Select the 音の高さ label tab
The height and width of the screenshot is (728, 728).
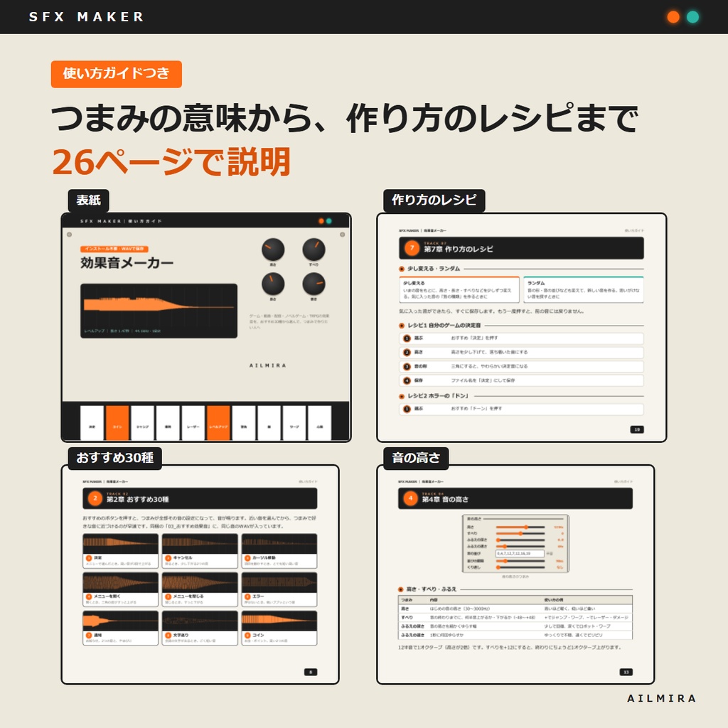pyautogui.click(x=415, y=459)
